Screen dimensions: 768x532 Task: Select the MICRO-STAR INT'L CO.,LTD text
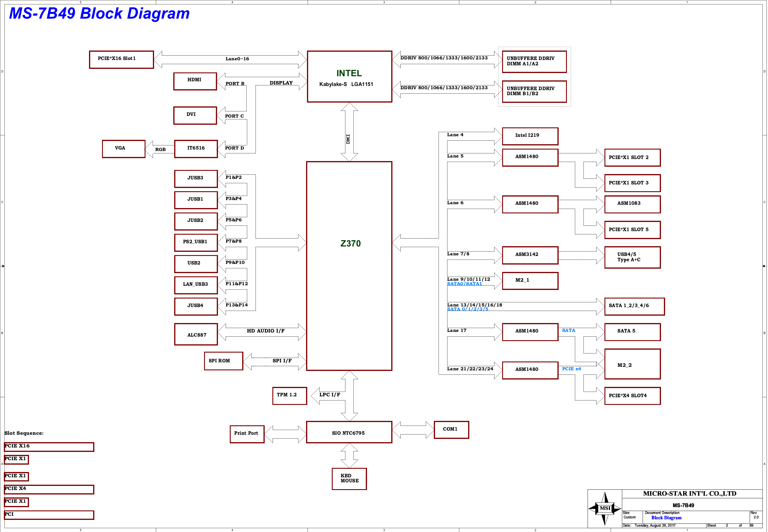pos(689,494)
